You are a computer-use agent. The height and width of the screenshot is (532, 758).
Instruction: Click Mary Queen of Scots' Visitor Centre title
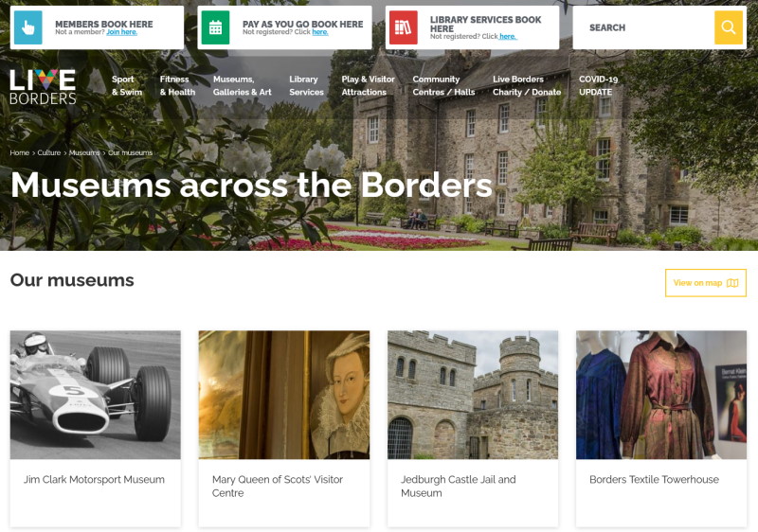278,487
